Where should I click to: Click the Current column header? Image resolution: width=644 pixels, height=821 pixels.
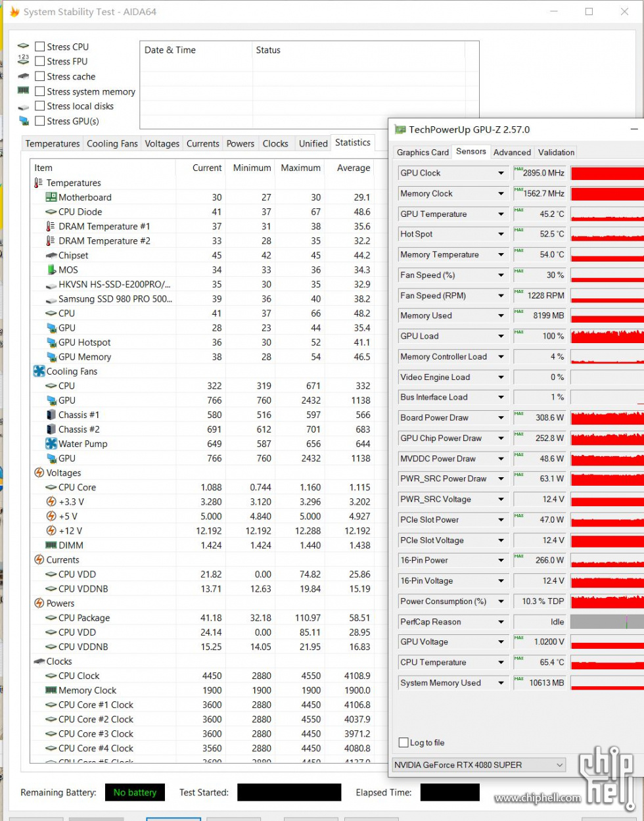pos(201,168)
